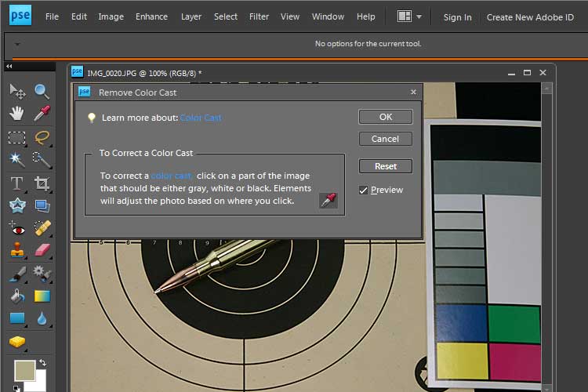This screenshot has height=392, width=588.
Task: Select the Smart Brush gear tool
Action: point(42,273)
